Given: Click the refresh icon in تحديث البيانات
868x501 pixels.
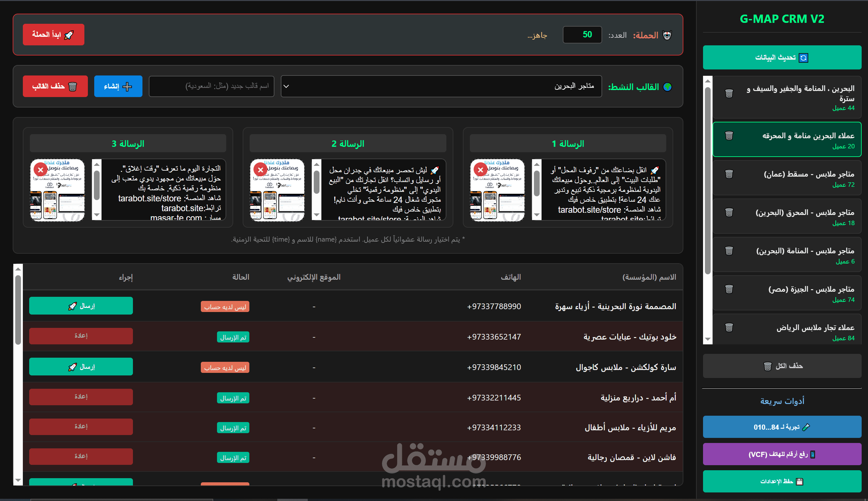Looking at the screenshot, I should coord(803,58).
